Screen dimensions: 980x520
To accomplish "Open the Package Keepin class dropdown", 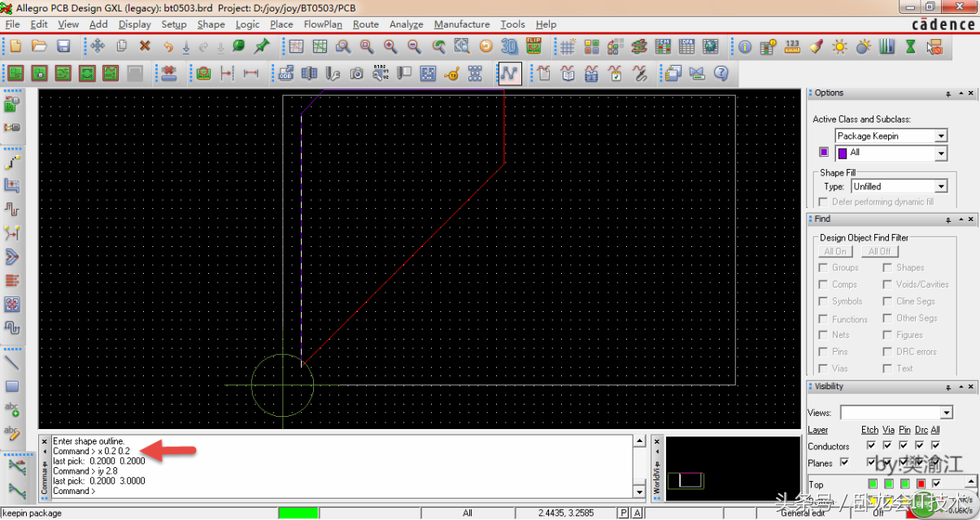I will point(941,136).
